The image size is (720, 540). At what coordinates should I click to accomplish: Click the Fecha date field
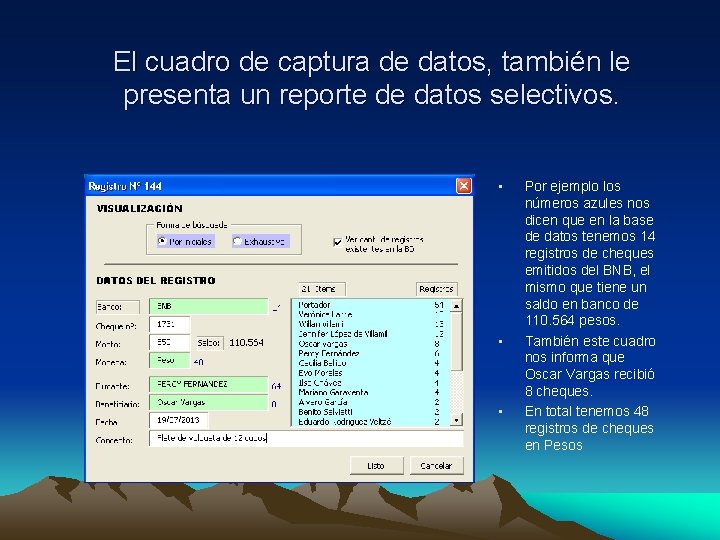point(179,420)
